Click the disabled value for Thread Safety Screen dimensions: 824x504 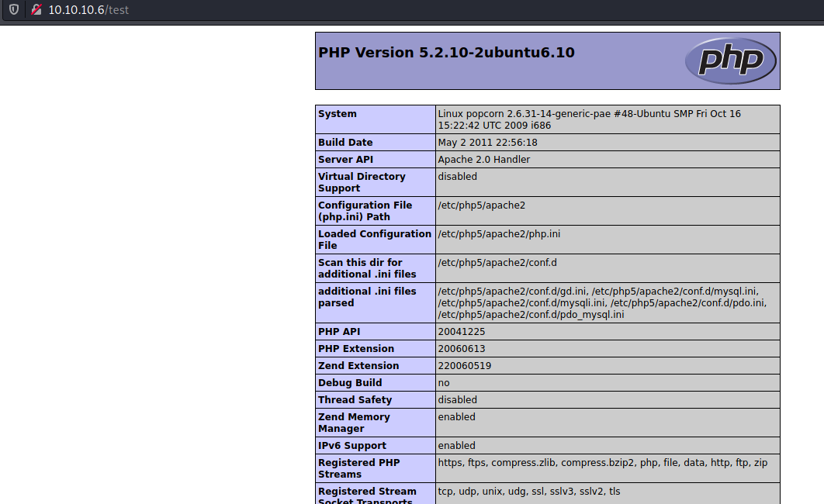point(457,400)
